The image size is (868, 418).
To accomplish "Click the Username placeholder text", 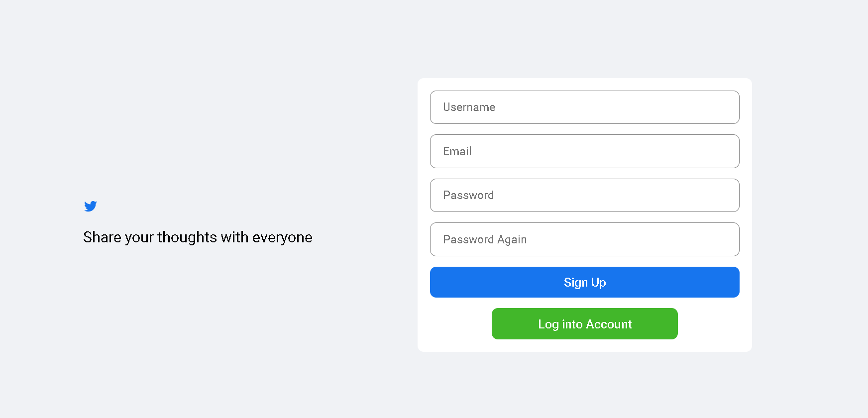I will 469,107.
